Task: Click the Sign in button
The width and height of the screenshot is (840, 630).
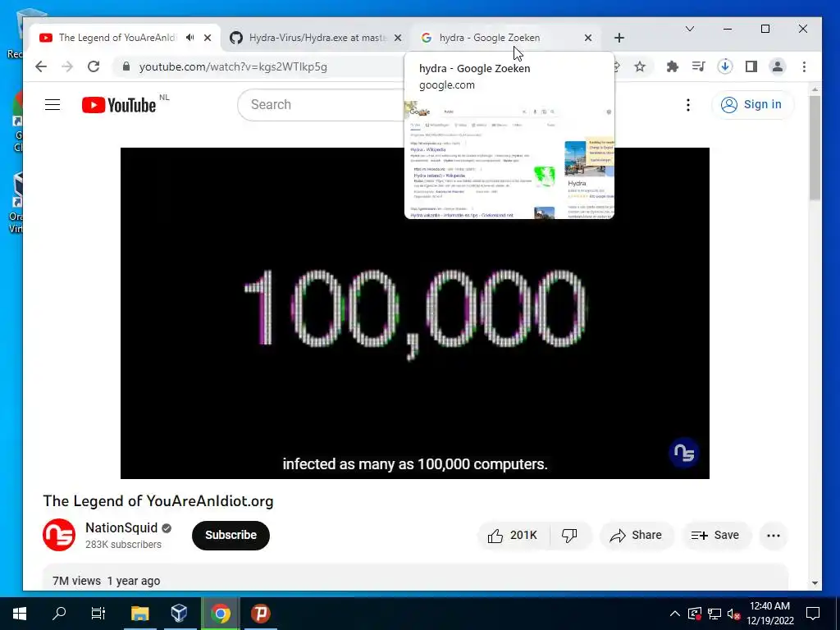Action: click(x=752, y=104)
